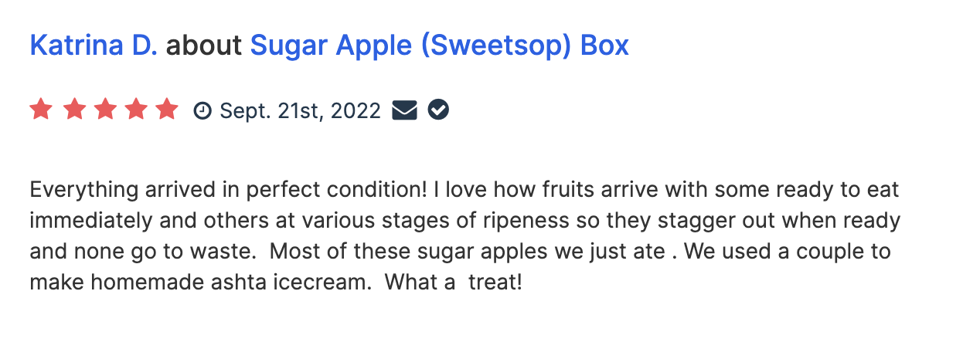Click the verified checkmark badge icon
This screenshot has width=980, height=352.
[x=438, y=110]
